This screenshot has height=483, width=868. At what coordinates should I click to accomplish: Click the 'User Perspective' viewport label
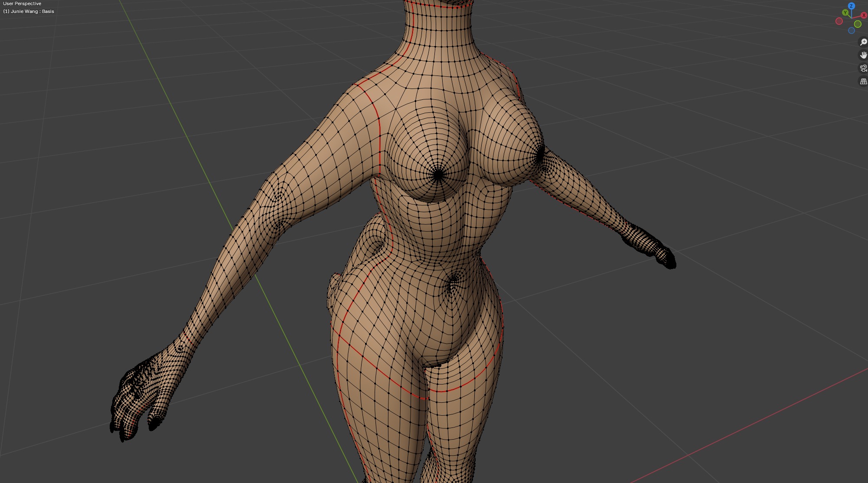tap(22, 3)
